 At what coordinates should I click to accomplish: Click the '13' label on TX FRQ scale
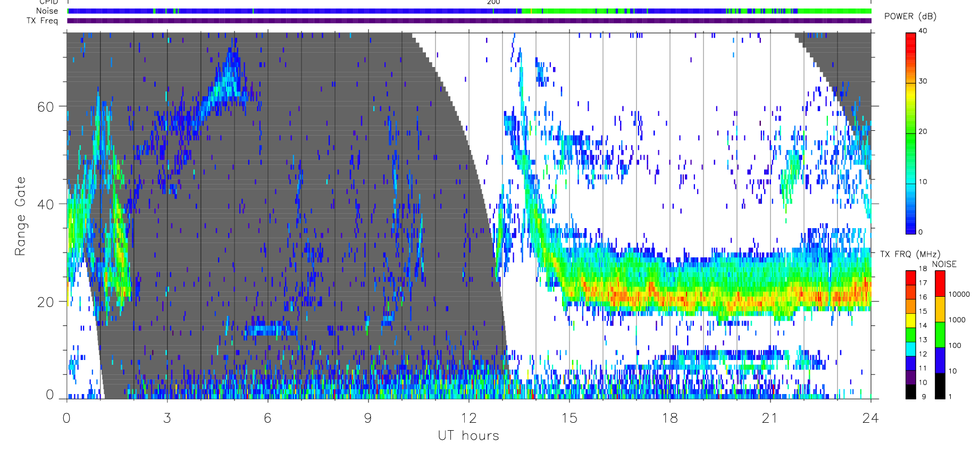(923, 340)
